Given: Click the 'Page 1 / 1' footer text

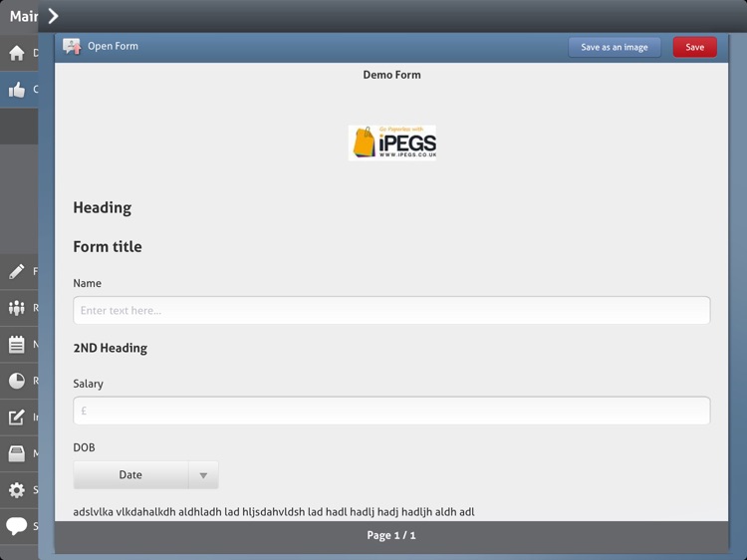Looking at the screenshot, I should coord(391,535).
